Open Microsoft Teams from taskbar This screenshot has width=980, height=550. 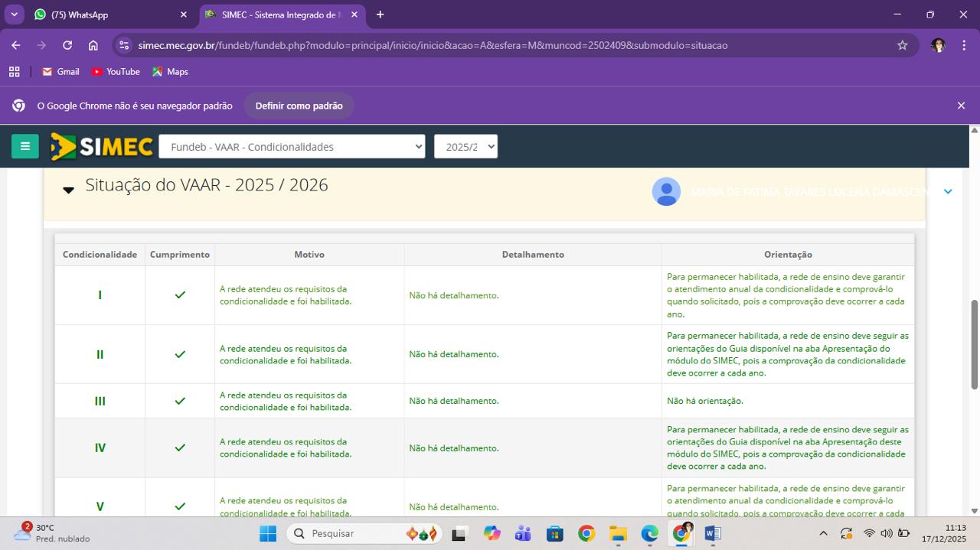523,533
